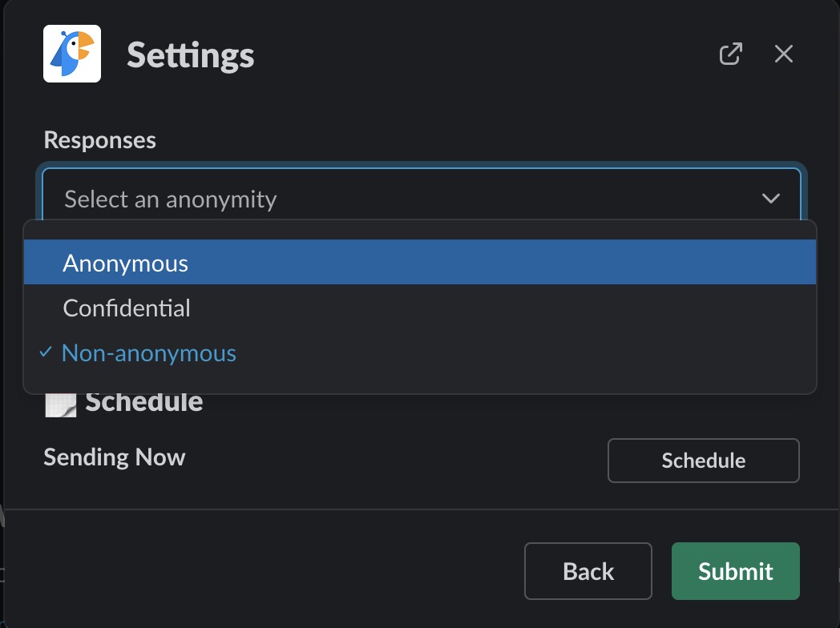Viewport: 840px width, 628px height.
Task: Click empty header space right of Settings title
Action: pyautogui.click(x=481, y=55)
